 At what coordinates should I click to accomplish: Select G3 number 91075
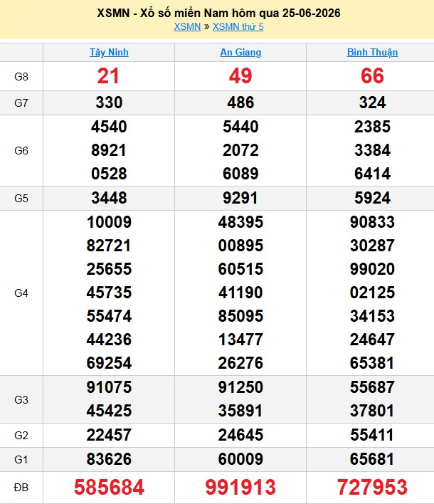point(109,387)
